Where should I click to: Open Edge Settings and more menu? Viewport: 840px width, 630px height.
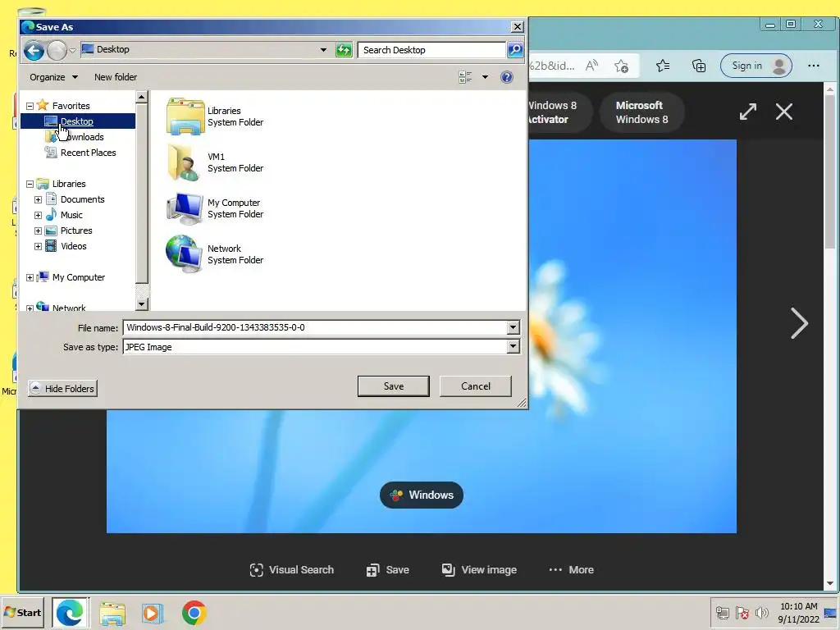pos(813,66)
